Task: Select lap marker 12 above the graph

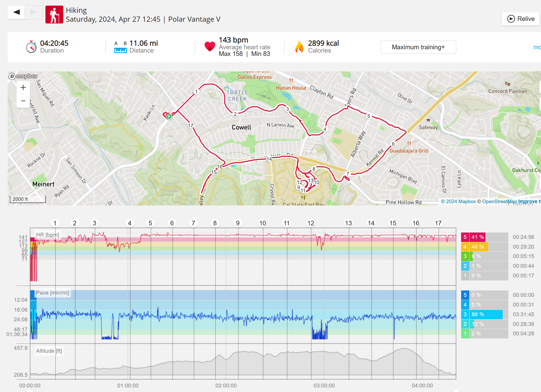Action: tap(311, 223)
